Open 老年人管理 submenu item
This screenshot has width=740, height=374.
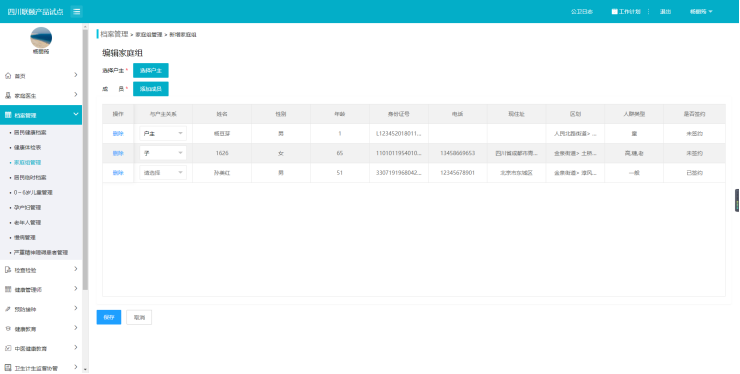27,222
